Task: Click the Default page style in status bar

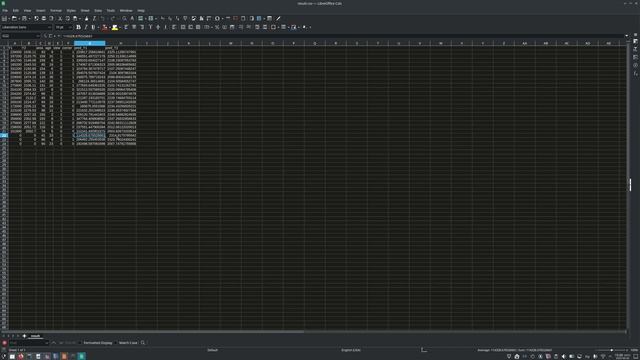Action: point(213,350)
